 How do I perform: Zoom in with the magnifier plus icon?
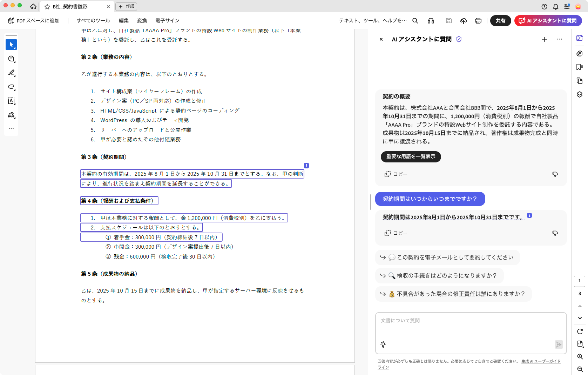coord(580,356)
